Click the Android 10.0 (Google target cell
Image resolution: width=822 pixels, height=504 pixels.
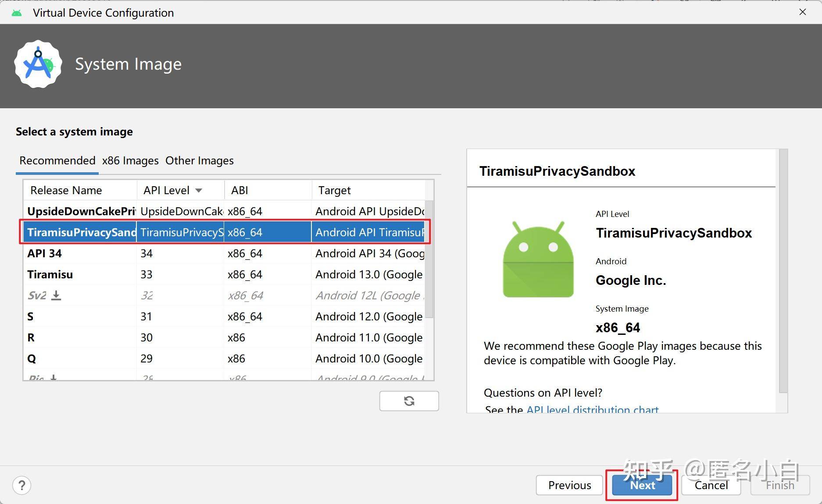(x=368, y=358)
